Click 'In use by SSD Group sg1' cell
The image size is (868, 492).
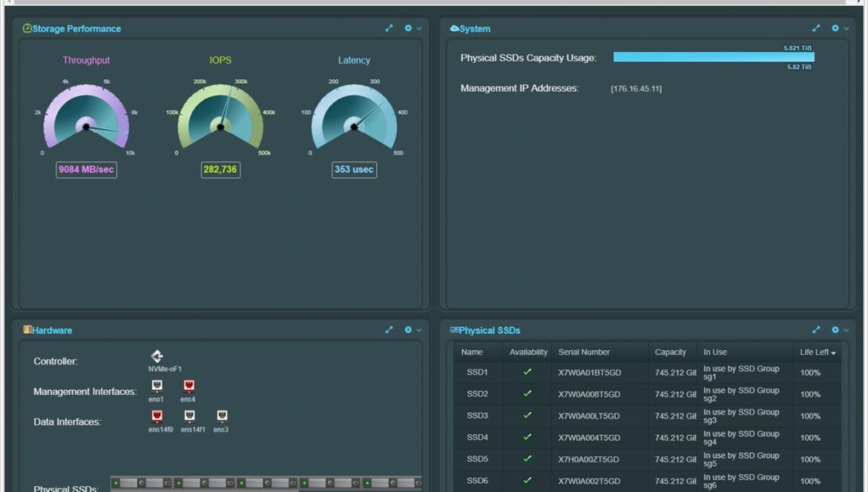[745, 373]
